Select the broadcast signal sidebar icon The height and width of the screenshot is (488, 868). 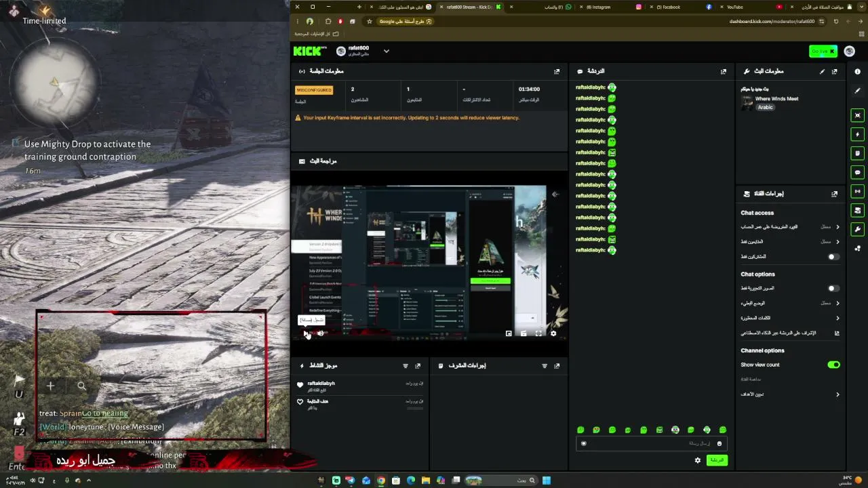858,191
